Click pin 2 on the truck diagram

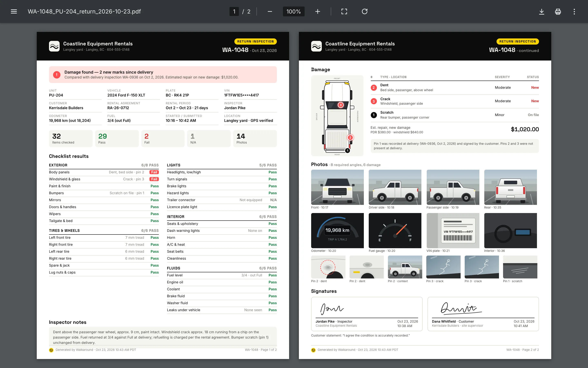pos(350,138)
